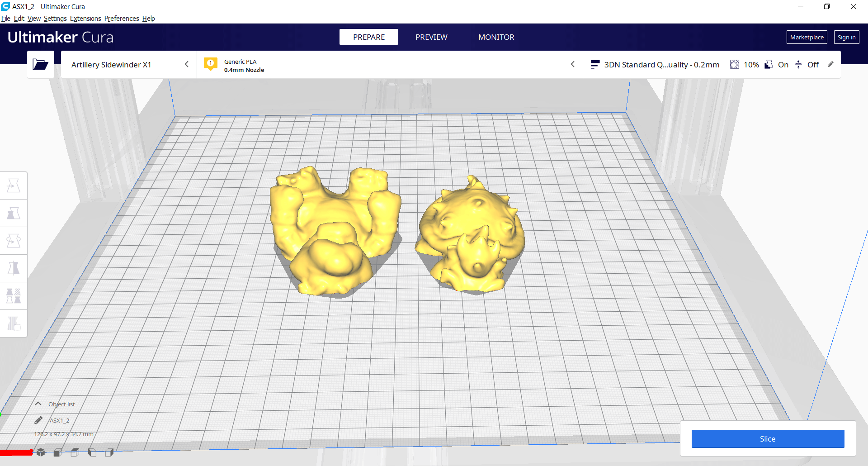Click the pencil icon beside ASX1_2
The height and width of the screenshot is (466, 868).
click(38, 420)
